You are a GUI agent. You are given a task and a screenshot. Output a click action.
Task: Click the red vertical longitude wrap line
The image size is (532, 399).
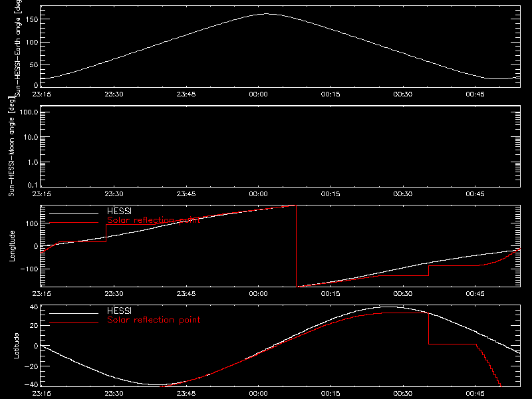pyautogui.click(x=296, y=246)
